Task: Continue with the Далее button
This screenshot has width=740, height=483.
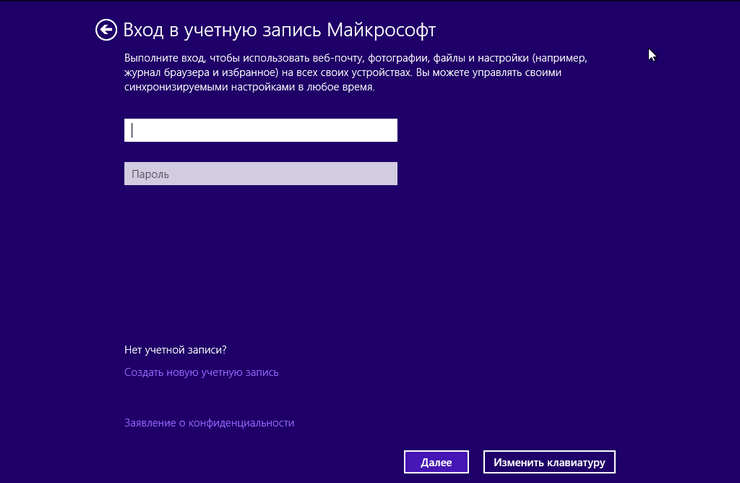Action: tap(436, 462)
